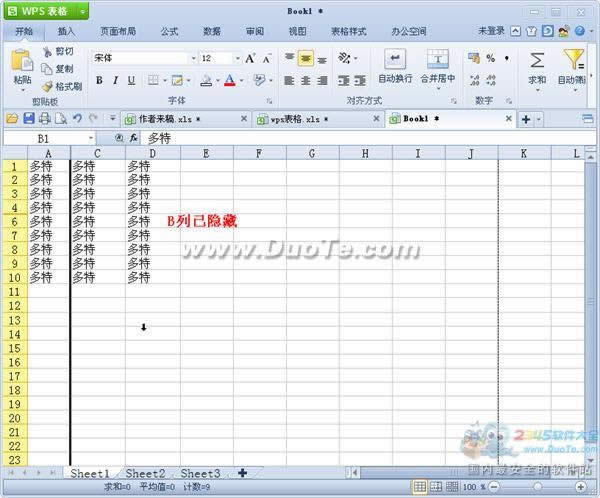Click the 未登录 login link
This screenshot has width=600, height=498.
coord(491,31)
